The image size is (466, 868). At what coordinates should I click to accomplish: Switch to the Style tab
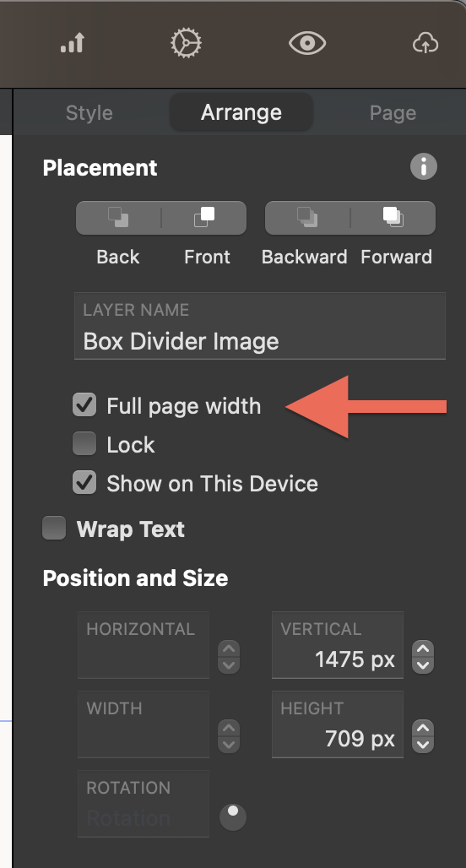click(89, 112)
